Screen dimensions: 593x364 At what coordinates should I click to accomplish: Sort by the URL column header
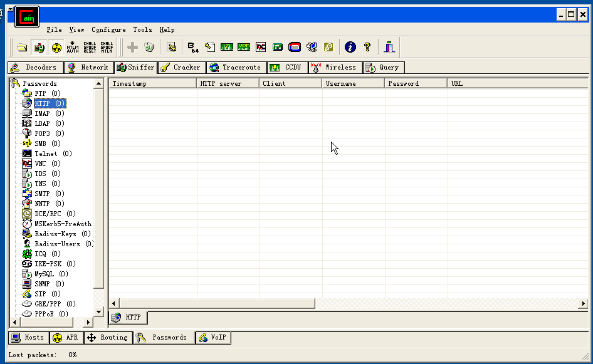pyautogui.click(x=518, y=83)
